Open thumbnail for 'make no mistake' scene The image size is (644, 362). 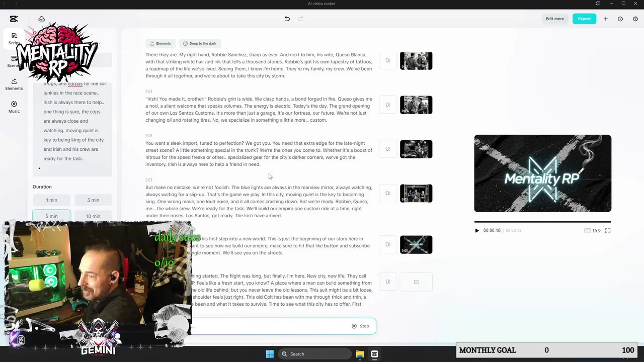416,194
